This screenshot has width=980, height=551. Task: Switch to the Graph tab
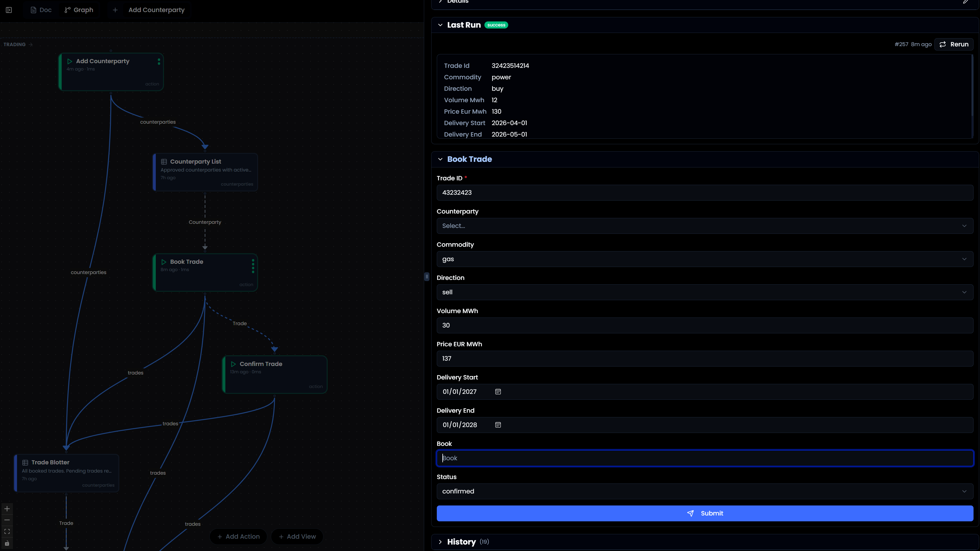click(x=78, y=10)
